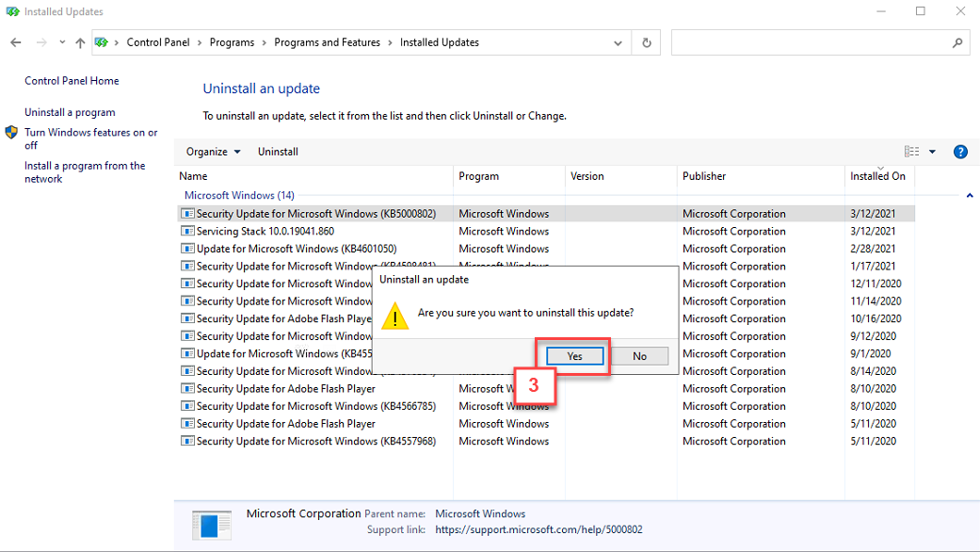Click the Forward navigation arrow

pyautogui.click(x=41, y=42)
